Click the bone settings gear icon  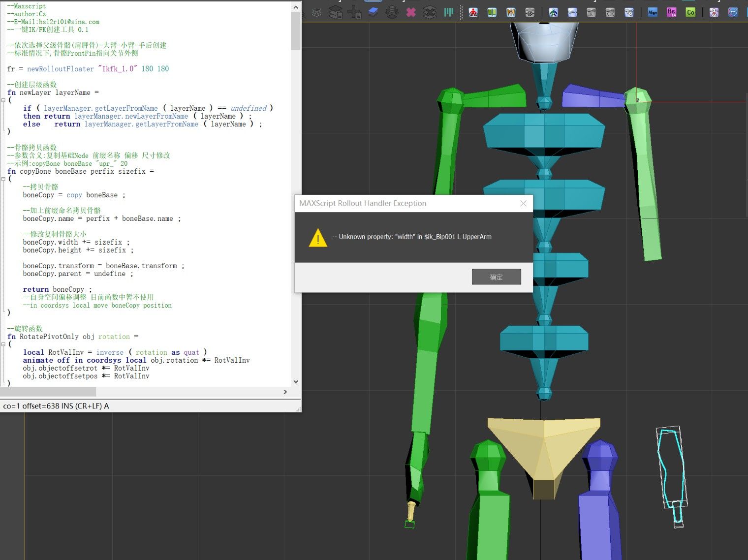click(629, 12)
